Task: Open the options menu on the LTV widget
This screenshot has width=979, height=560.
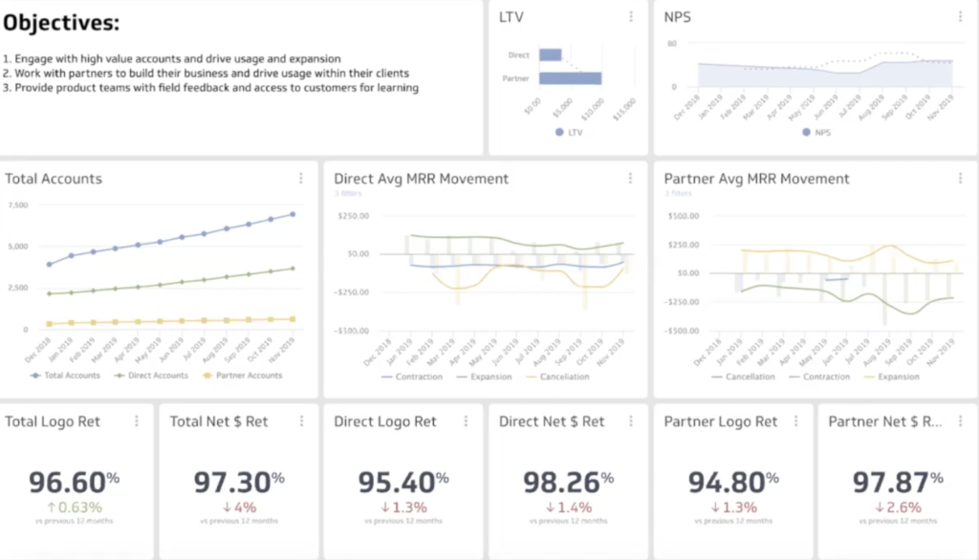Action: click(630, 16)
